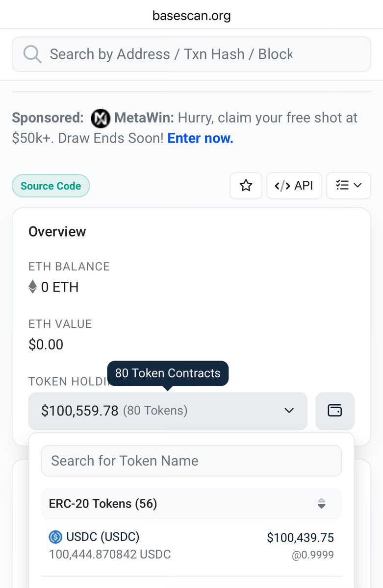Collapse the $100,559.78 token holdings dropdown
383x588 pixels.
click(168, 411)
